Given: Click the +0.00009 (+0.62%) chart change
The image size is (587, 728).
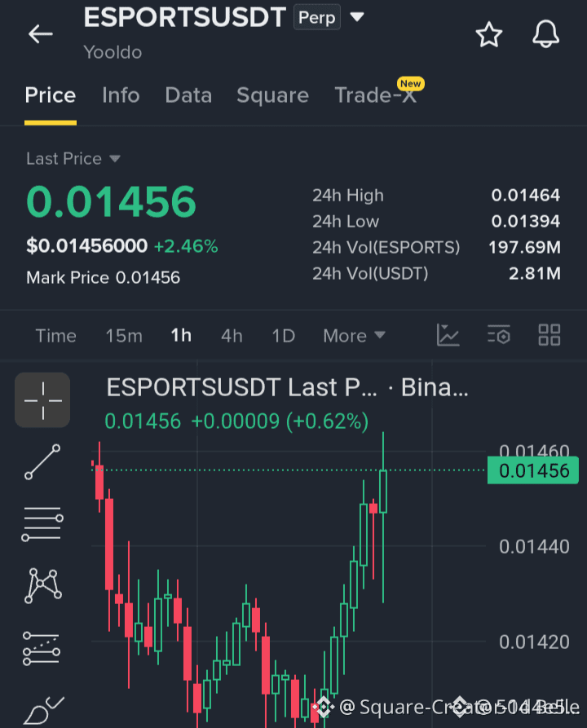Looking at the screenshot, I should [280, 421].
